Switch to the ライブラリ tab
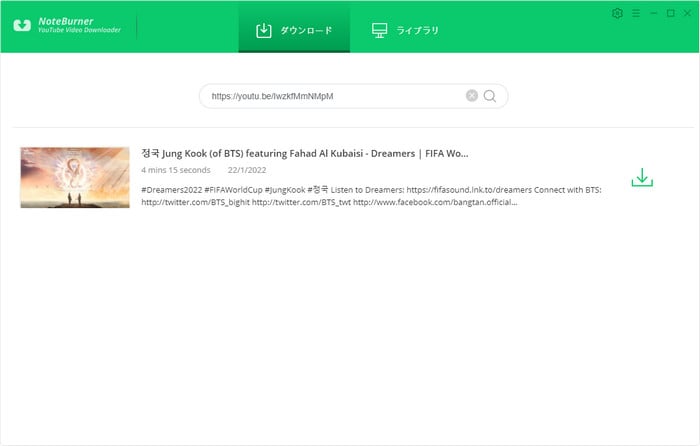Viewport: 700px width, 446px height. 405,30
